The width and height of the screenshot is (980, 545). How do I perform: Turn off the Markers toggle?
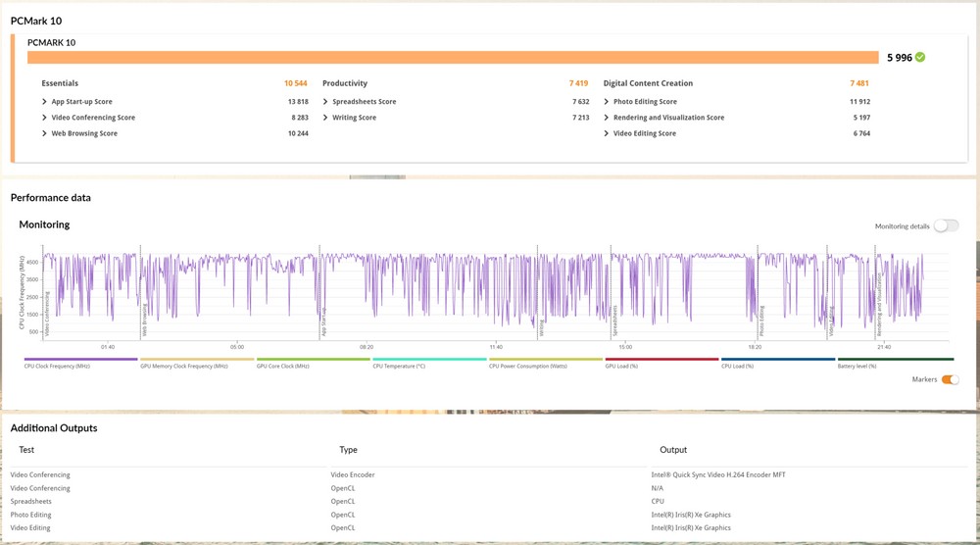pyautogui.click(x=950, y=379)
